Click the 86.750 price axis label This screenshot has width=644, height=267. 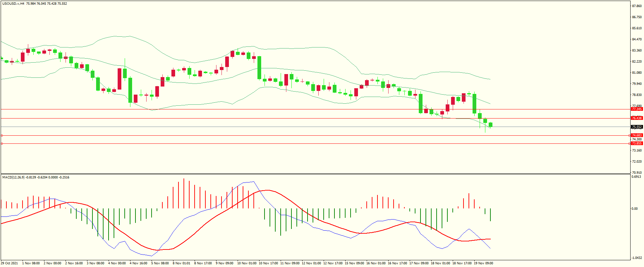click(x=637, y=17)
